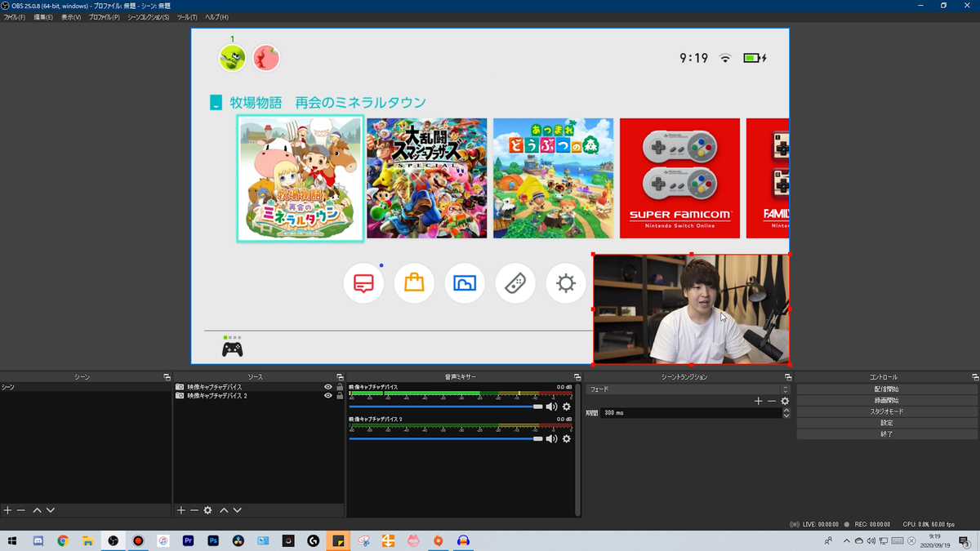Add a new source with the plus icon
This screenshot has width=980, height=551.
point(181,510)
